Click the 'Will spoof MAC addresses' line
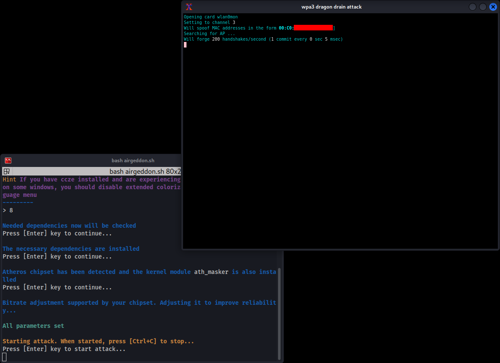This screenshot has width=500, height=363. (x=259, y=28)
